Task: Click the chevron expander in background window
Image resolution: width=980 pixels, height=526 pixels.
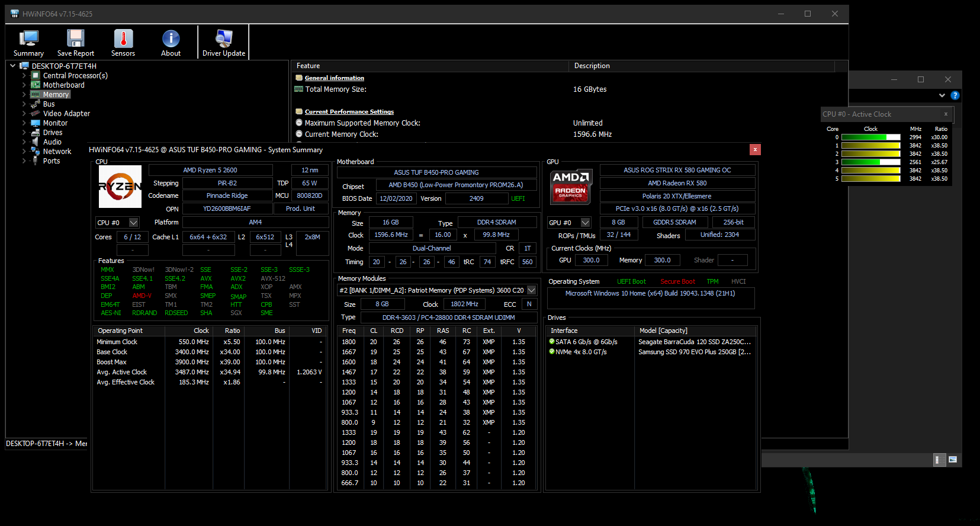Action: [x=942, y=95]
